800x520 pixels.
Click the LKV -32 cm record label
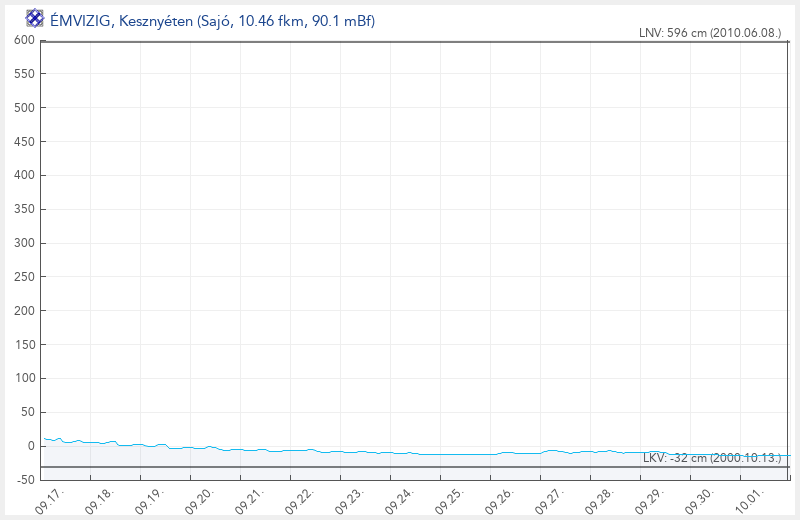pyautogui.click(x=711, y=457)
